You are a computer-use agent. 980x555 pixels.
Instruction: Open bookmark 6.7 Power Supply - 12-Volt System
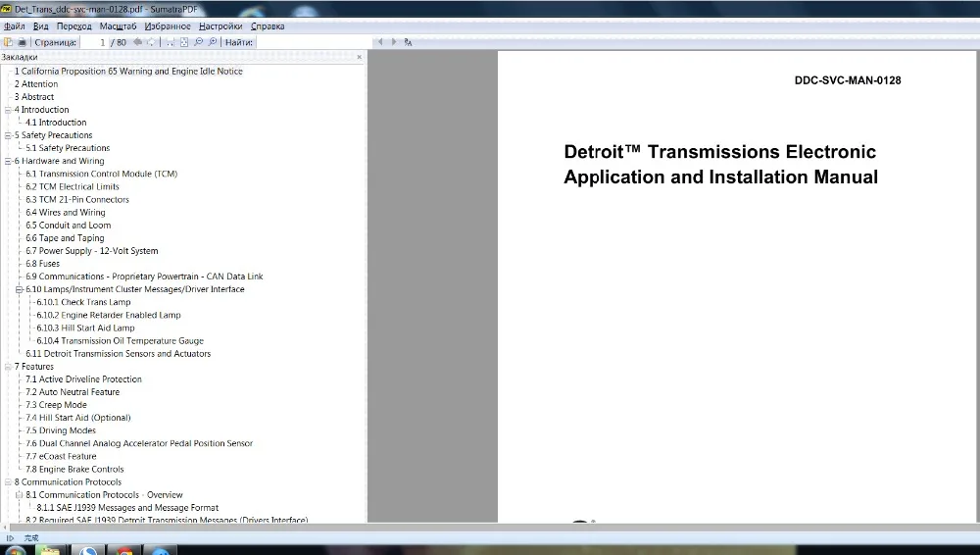[x=91, y=251]
